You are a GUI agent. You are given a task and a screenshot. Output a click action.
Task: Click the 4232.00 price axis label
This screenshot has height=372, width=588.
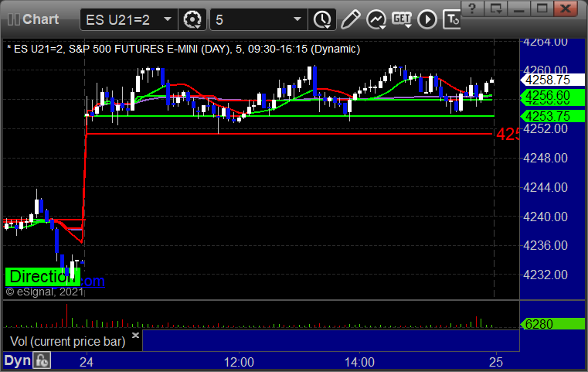click(x=546, y=275)
